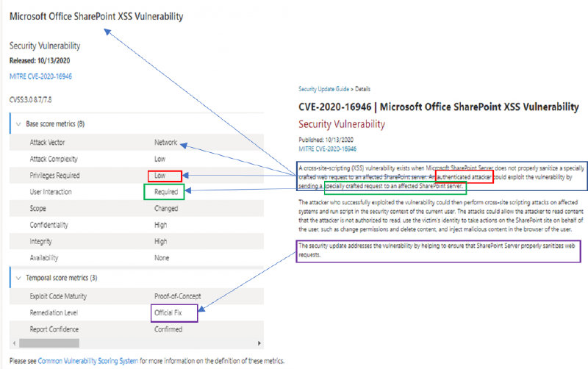
Task: Click the CVE-2020-16946 page heading
Action: [439, 107]
